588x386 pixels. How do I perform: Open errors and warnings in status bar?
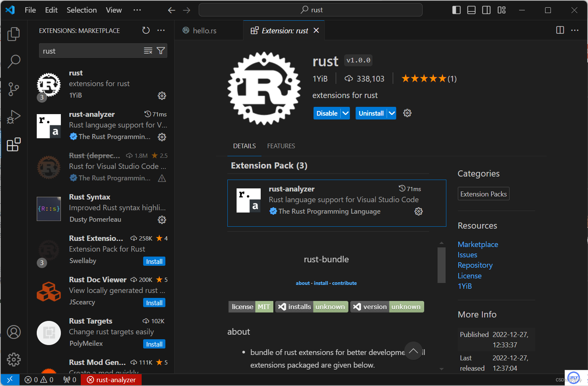[x=39, y=379]
